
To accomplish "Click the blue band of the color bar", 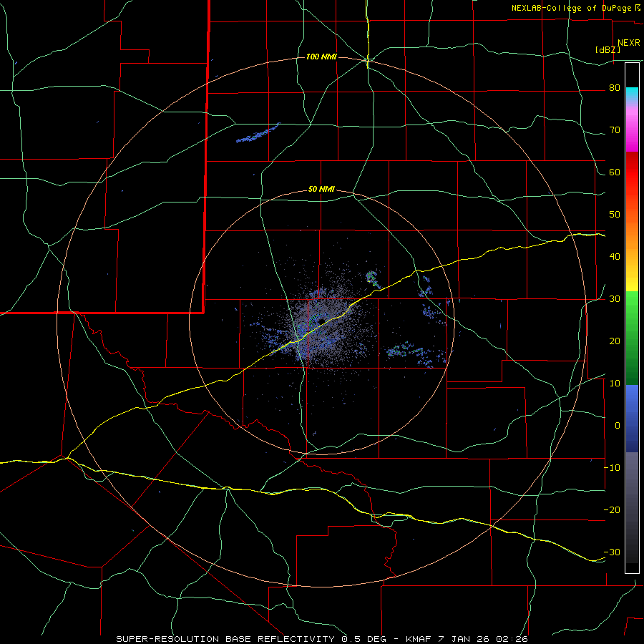I will pyautogui.click(x=632, y=419).
